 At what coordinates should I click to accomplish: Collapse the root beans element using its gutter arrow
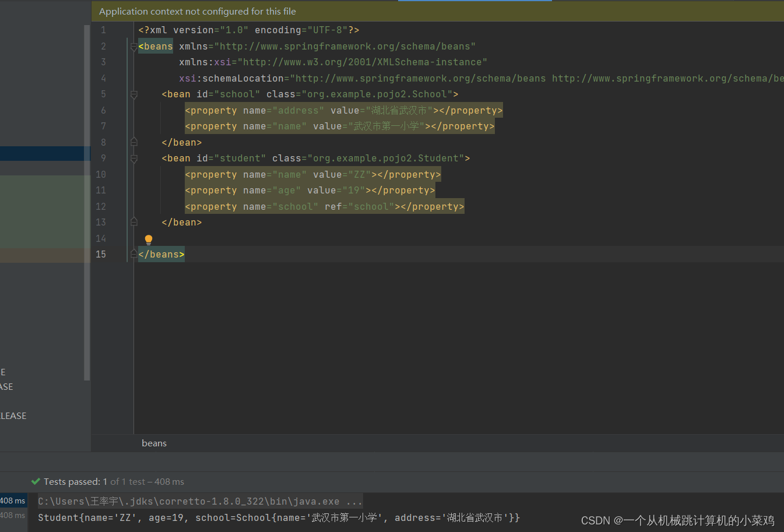(x=133, y=46)
